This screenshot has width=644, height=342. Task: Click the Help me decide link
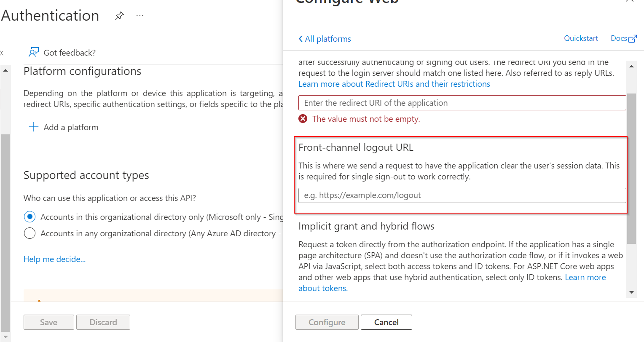[x=54, y=259]
